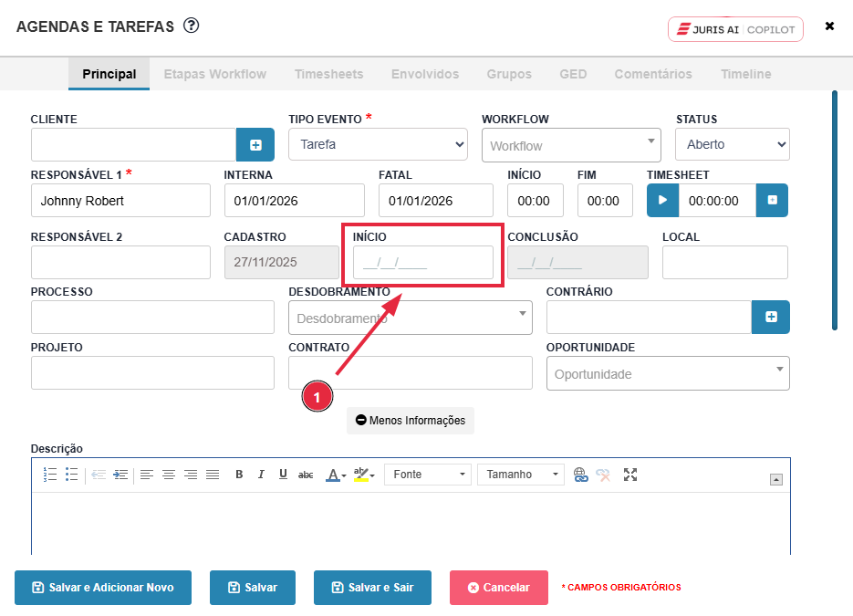Viewport: 853px width, 616px height.
Task: Start the timesheet timer play button
Action: click(x=663, y=201)
